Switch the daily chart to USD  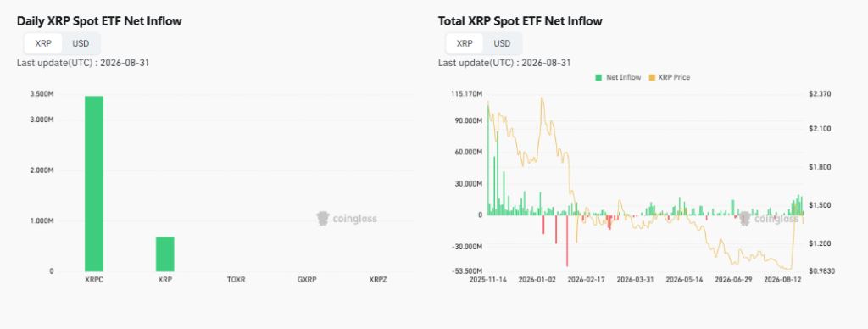point(81,44)
